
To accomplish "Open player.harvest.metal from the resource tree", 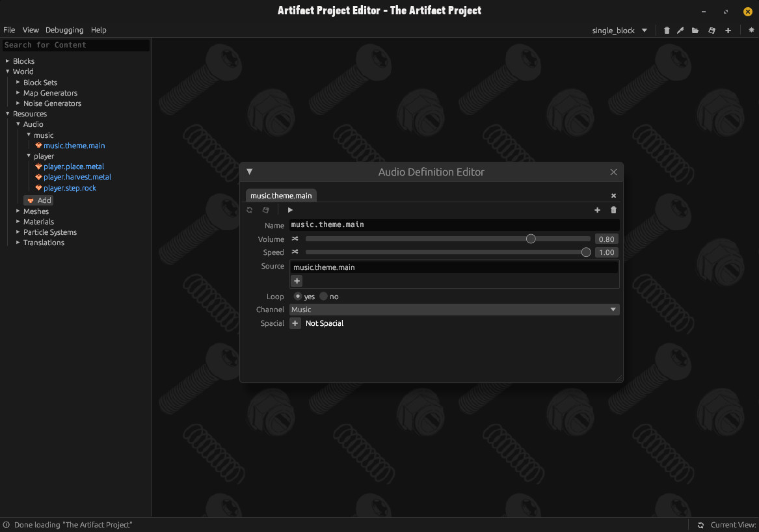I will coord(77,177).
